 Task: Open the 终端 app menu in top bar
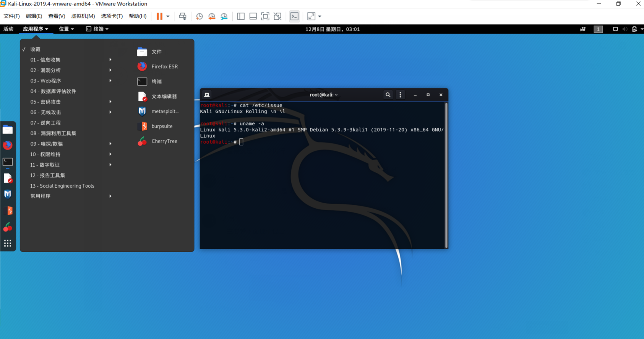(97, 29)
